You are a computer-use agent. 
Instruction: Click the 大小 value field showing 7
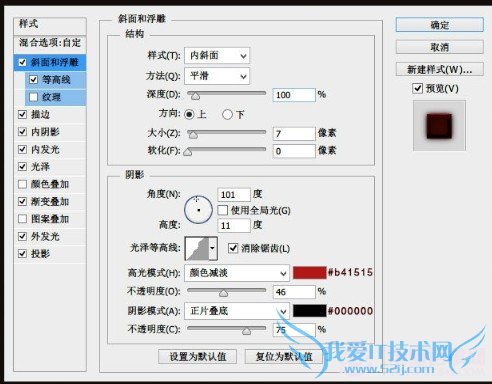pyautogui.click(x=294, y=134)
